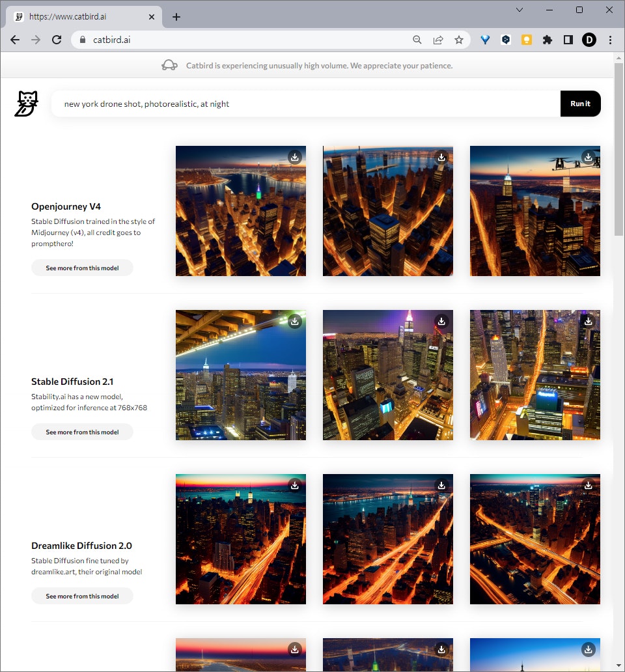Click the Openjourney V4 heading
Screen dimensions: 625x672
pyautogui.click(x=66, y=206)
